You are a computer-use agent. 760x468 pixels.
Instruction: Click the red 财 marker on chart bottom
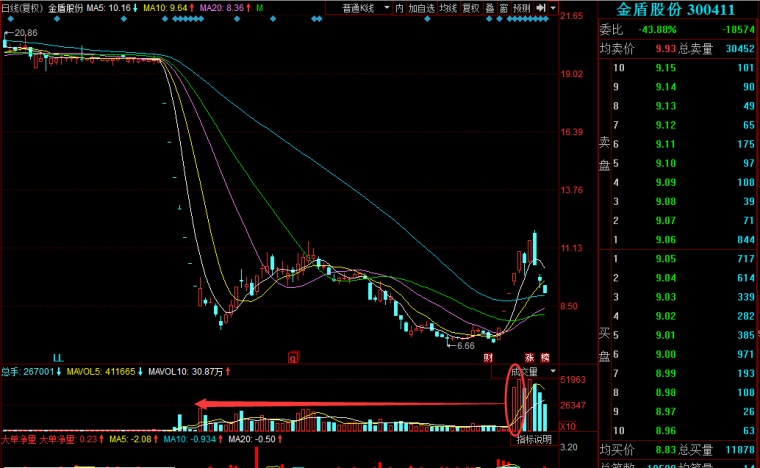(x=488, y=357)
